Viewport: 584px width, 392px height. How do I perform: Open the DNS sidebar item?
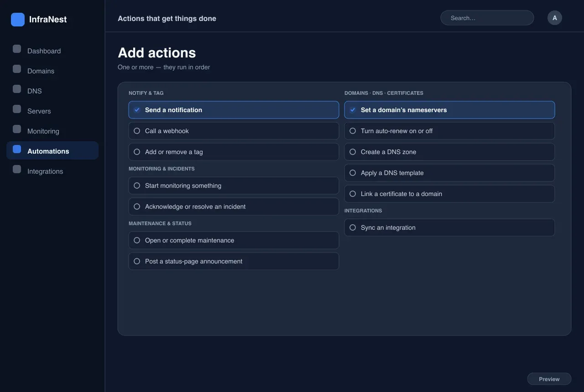coord(52,91)
